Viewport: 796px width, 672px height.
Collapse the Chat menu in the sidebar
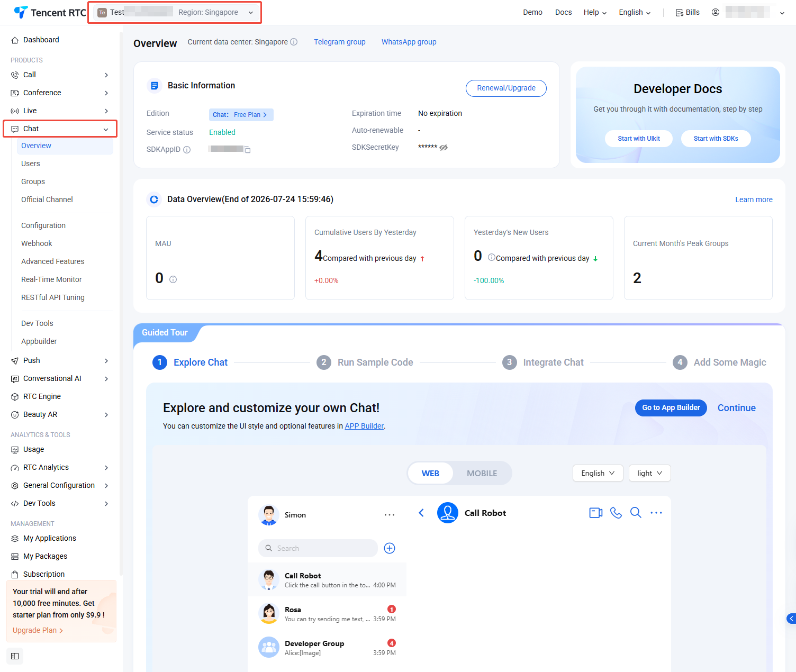point(60,129)
